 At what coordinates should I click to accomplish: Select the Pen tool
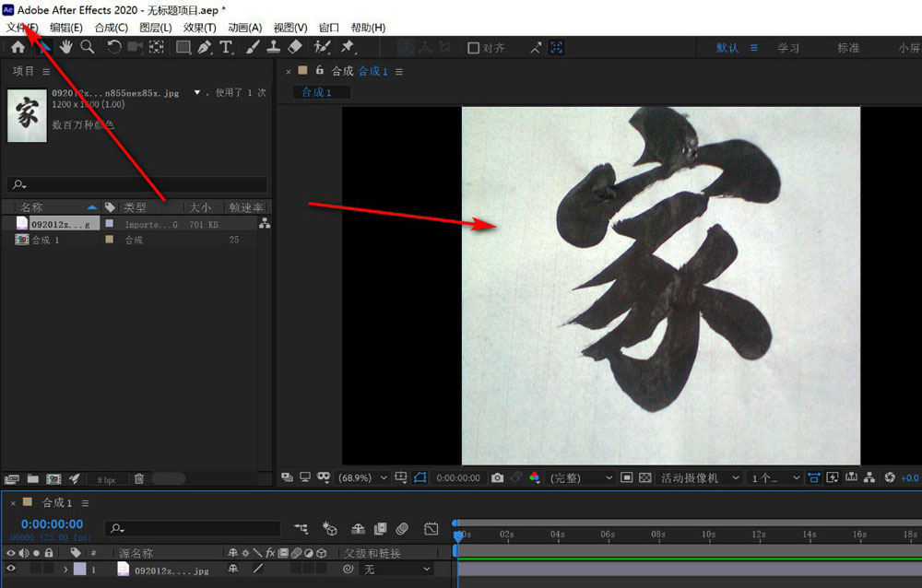(x=205, y=47)
